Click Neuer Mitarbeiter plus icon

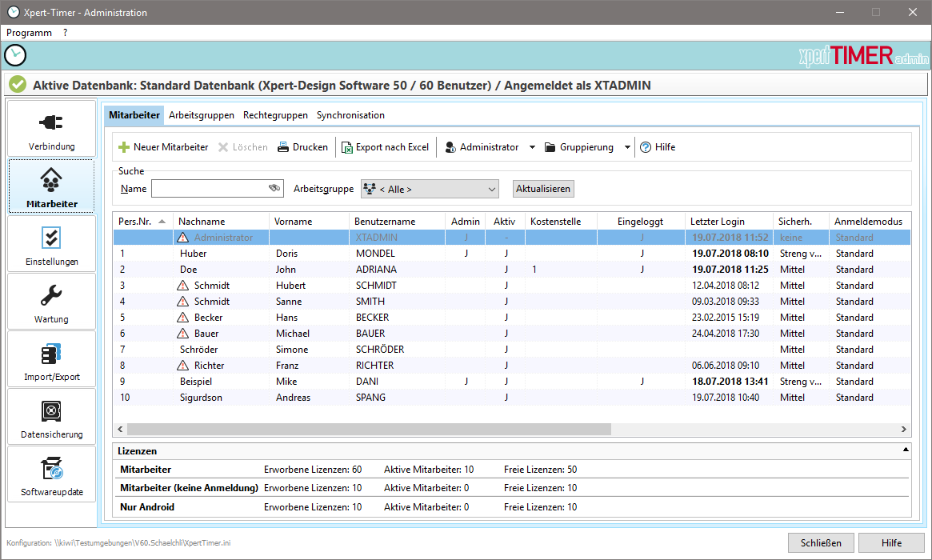click(124, 147)
